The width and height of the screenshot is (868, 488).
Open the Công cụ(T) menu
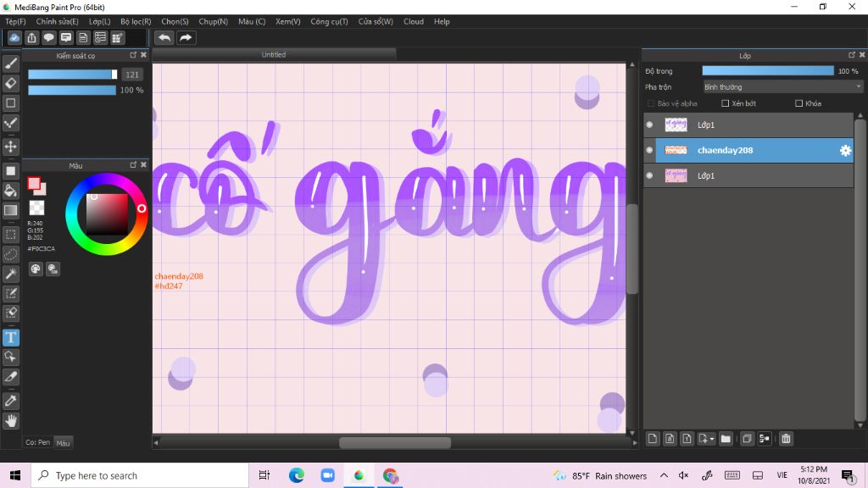(329, 21)
